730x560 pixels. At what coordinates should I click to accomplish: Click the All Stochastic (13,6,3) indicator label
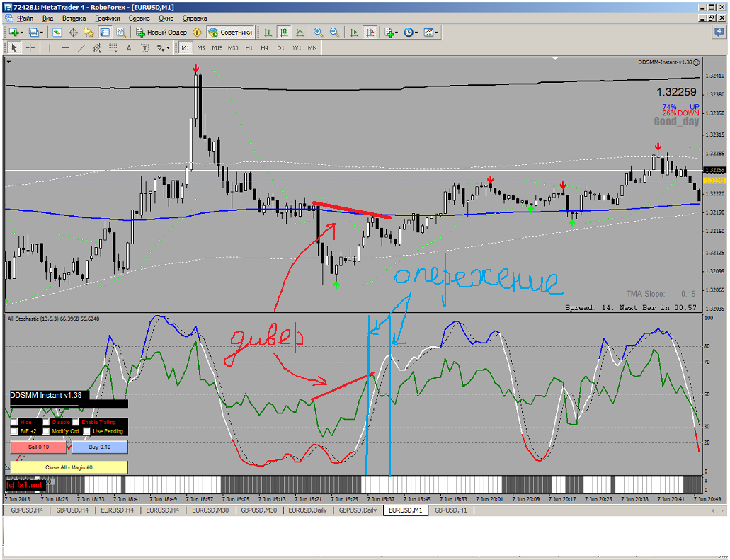coord(53,319)
